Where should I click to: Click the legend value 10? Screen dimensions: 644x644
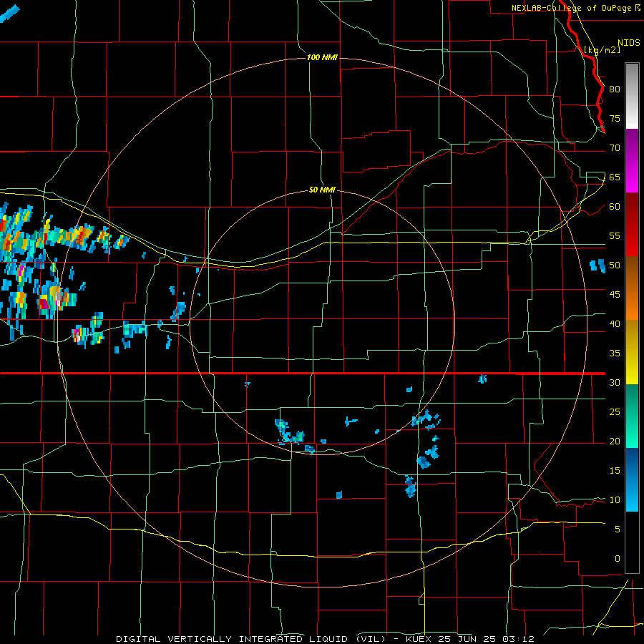[615, 500]
